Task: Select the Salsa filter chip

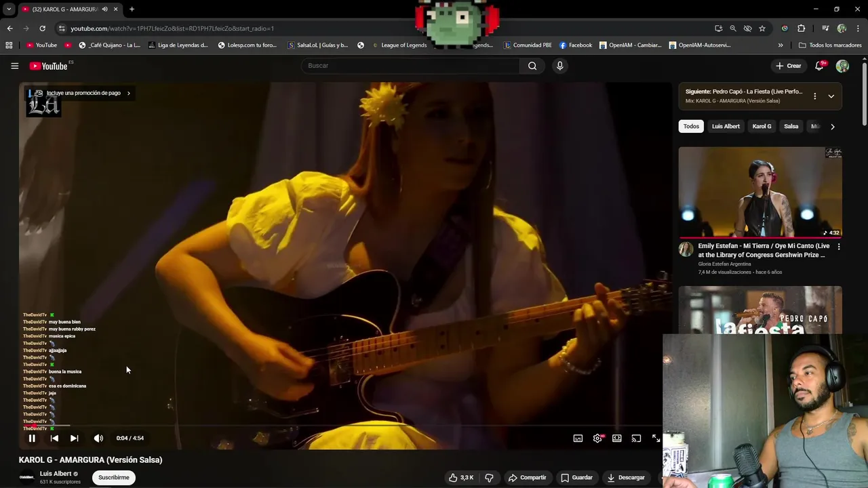Action: (791, 126)
